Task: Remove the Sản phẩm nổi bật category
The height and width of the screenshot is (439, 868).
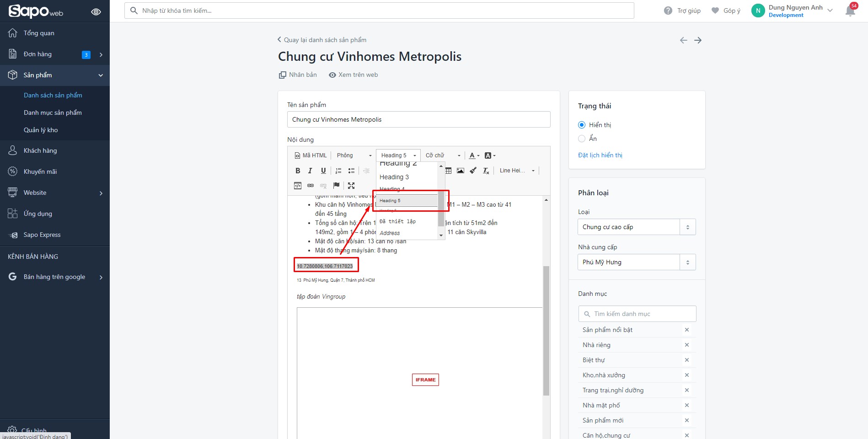Action: pyautogui.click(x=686, y=330)
